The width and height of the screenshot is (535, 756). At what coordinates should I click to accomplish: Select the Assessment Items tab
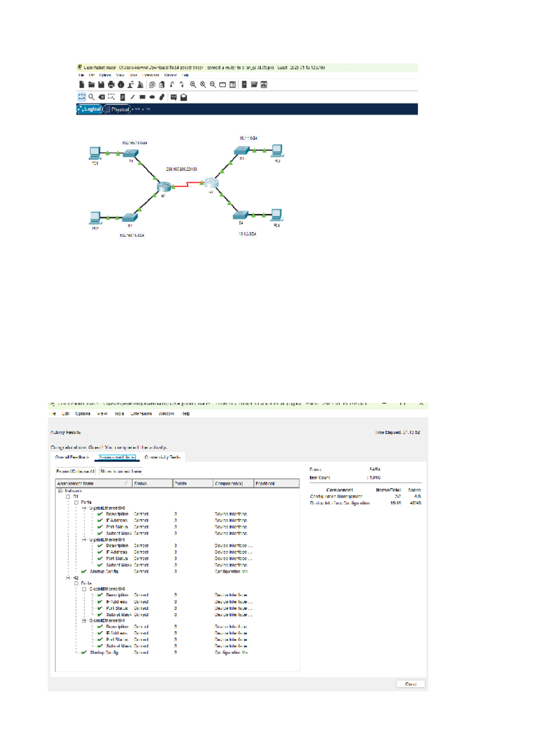(117, 457)
